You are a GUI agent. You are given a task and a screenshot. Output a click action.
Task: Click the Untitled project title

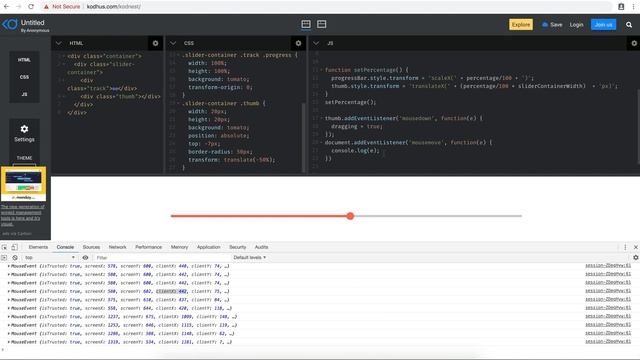point(33,22)
